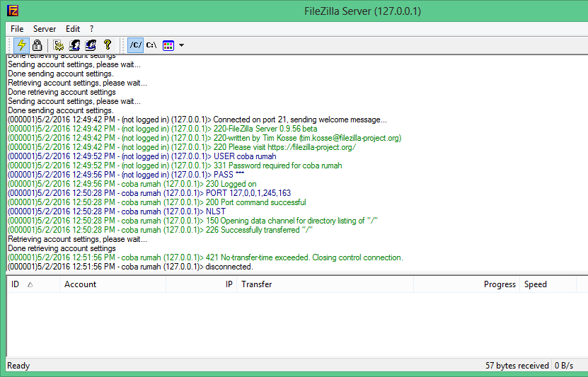The width and height of the screenshot is (588, 377).
Task: Sort connections by Account column header
Action: [113, 284]
